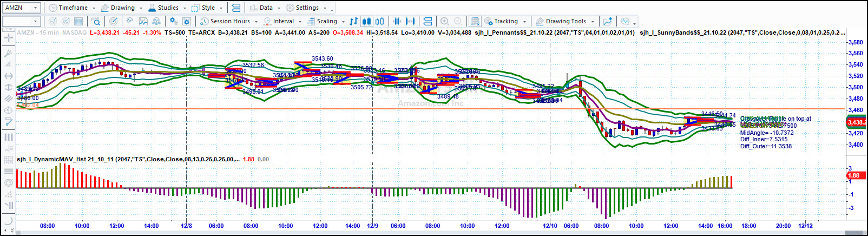
Task: Click the grayed data table icon
Action: point(78,21)
